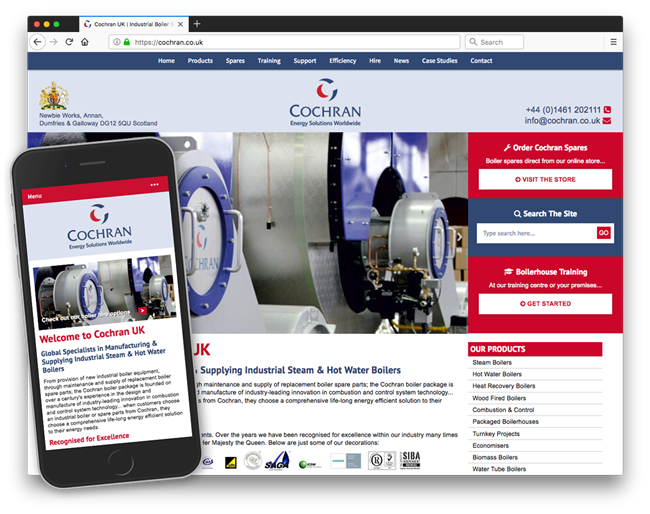Click the info@cochran.co.uk email link
The width and height of the screenshot is (650, 514).
(x=563, y=121)
